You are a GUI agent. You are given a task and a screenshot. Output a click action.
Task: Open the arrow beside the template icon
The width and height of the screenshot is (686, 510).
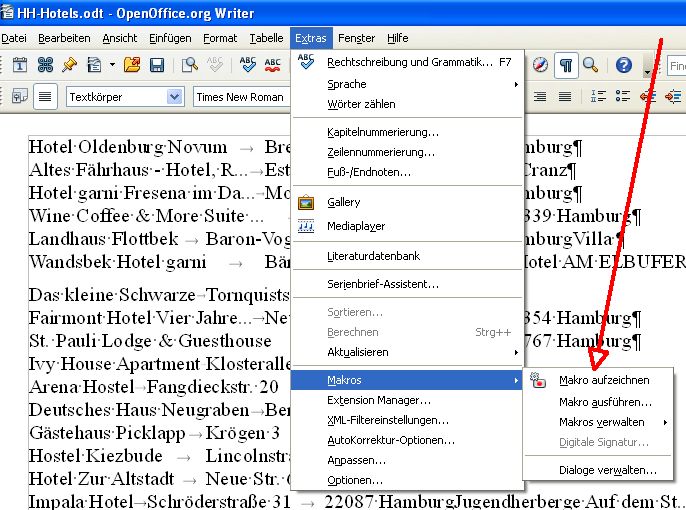[112, 65]
